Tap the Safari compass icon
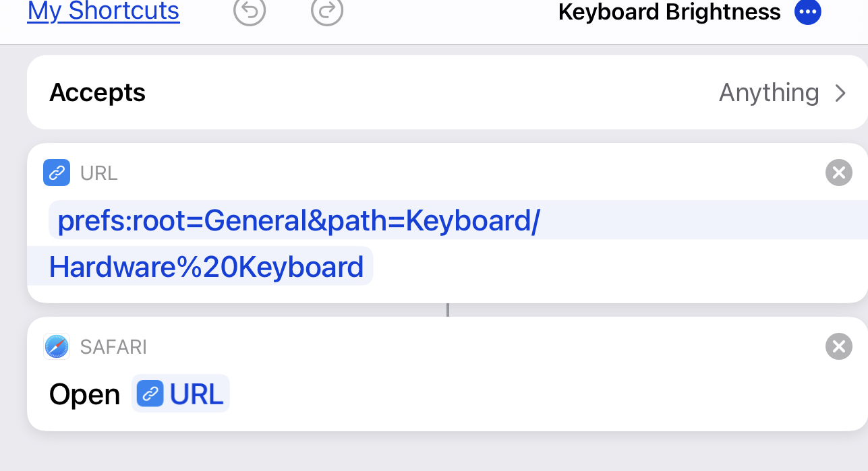 57,346
